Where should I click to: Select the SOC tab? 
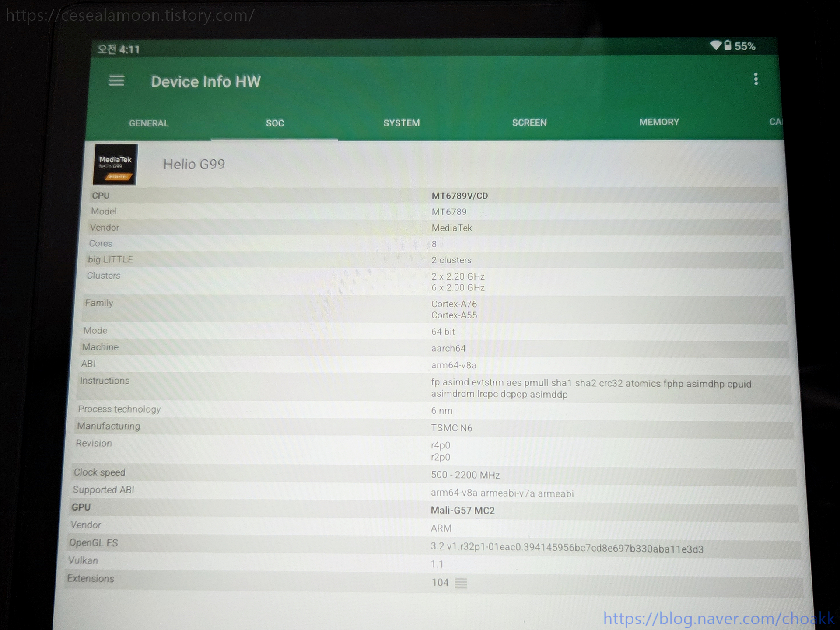(275, 123)
